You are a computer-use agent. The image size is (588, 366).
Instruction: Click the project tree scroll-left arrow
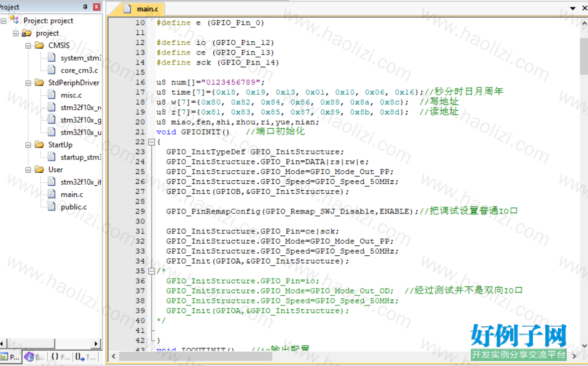2,344
